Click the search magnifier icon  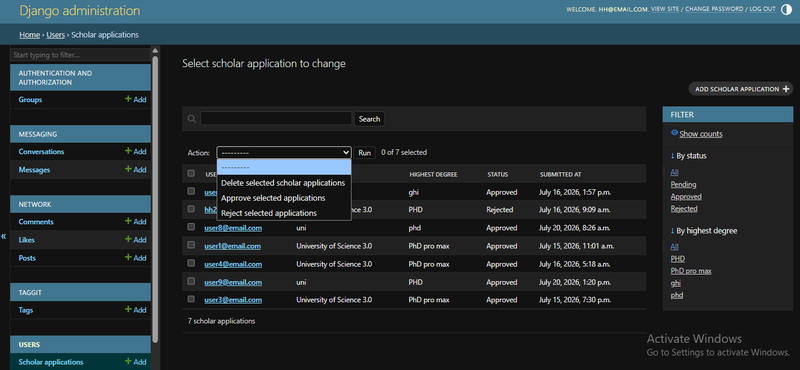192,119
